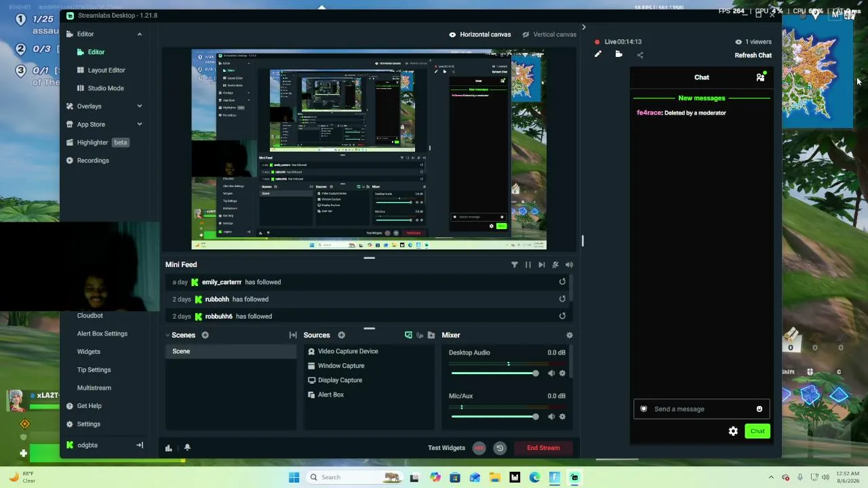
Task: Pause the Mini Feed alert queue
Action: pyautogui.click(x=528, y=265)
